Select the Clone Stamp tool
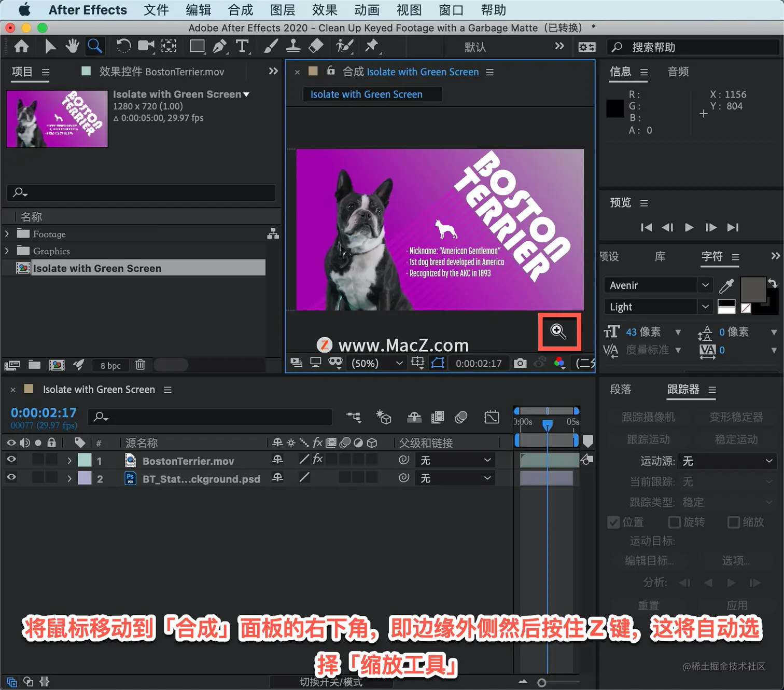Screen dimensions: 784x690 click(x=293, y=47)
